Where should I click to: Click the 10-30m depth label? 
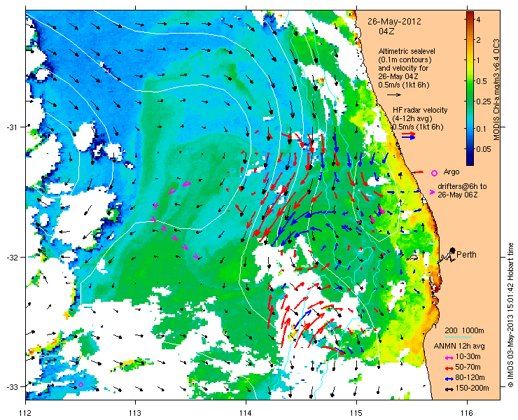click(468, 357)
